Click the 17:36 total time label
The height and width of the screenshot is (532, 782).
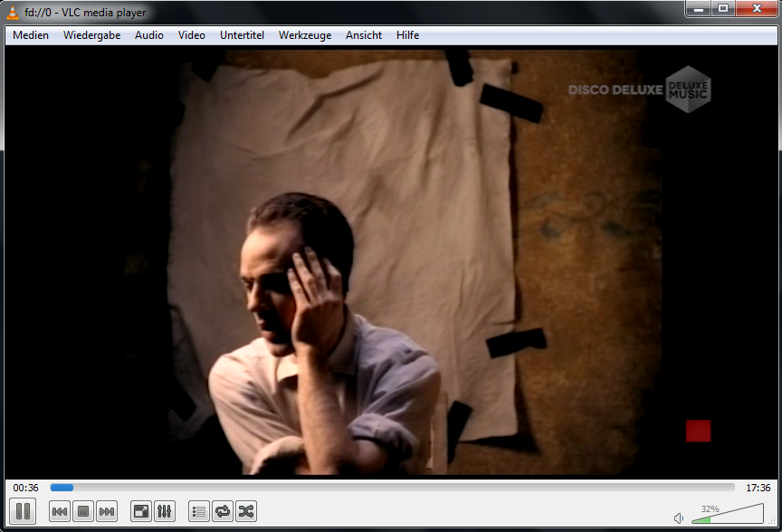click(758, 488)
